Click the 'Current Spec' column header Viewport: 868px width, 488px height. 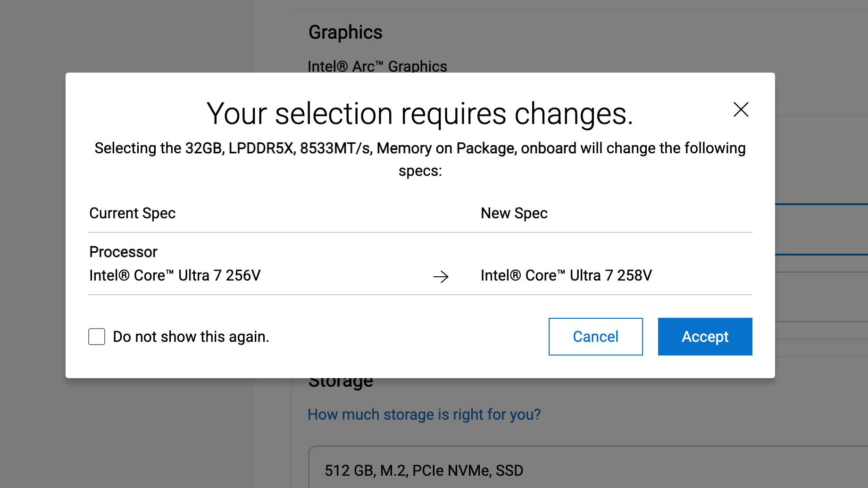pos(132,213)
